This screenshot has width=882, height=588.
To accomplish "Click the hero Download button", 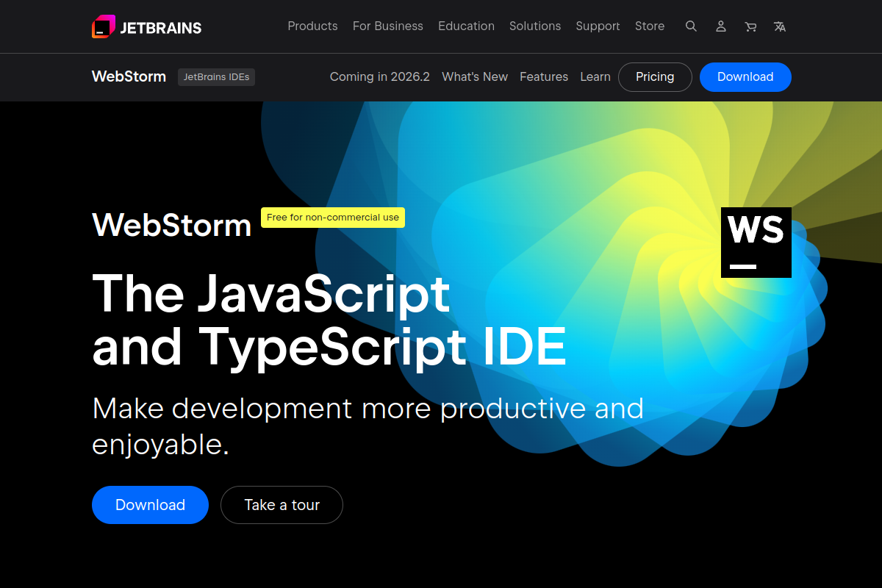I will click(150, 505).
